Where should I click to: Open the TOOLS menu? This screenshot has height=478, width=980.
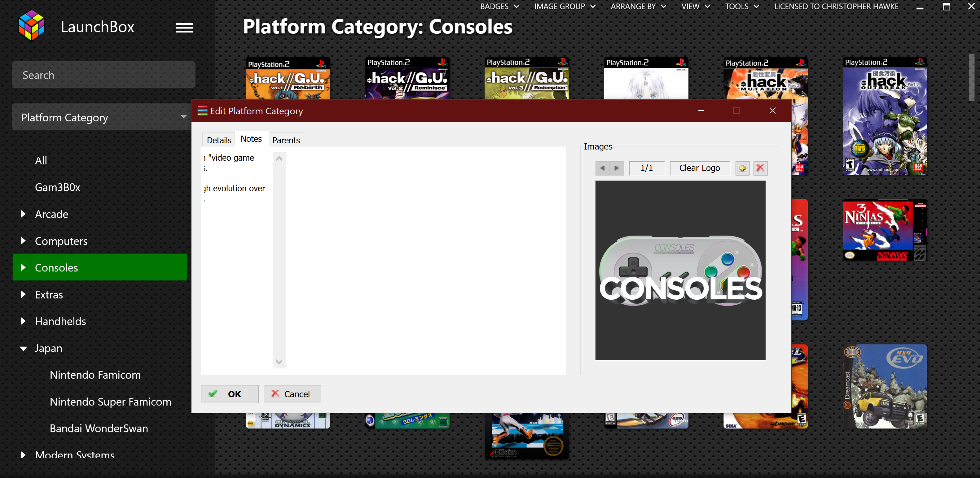pos(742,7)
